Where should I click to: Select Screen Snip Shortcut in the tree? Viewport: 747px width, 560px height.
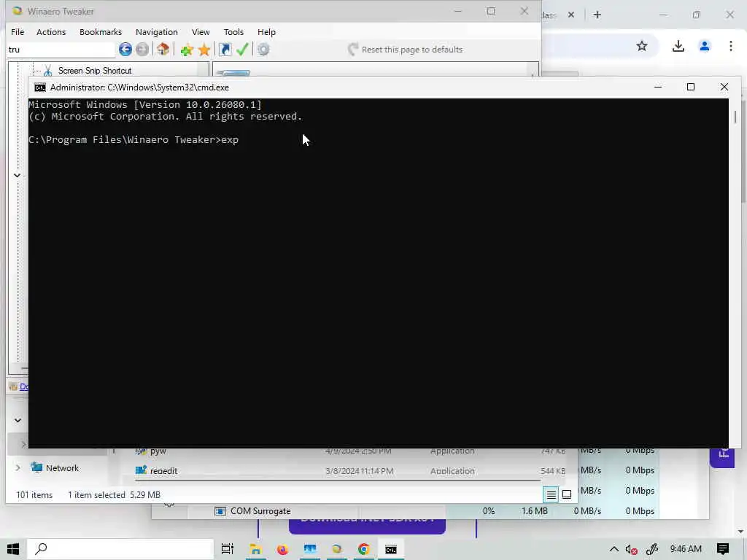coord(95,71)
